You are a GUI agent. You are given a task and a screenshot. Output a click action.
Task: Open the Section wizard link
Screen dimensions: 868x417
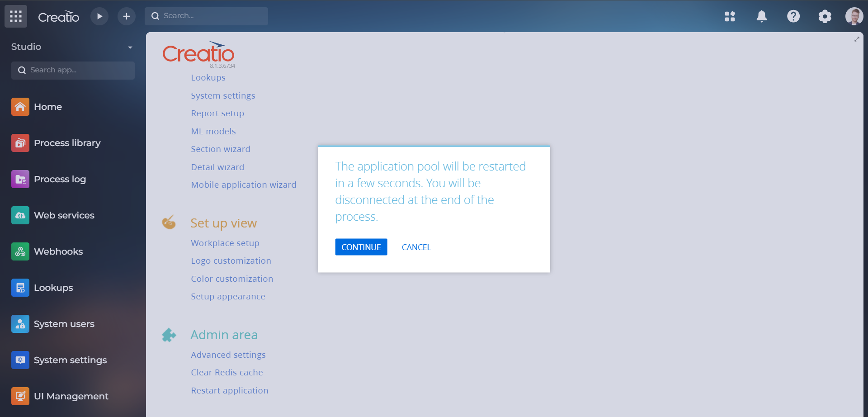(x=221, y=149)
